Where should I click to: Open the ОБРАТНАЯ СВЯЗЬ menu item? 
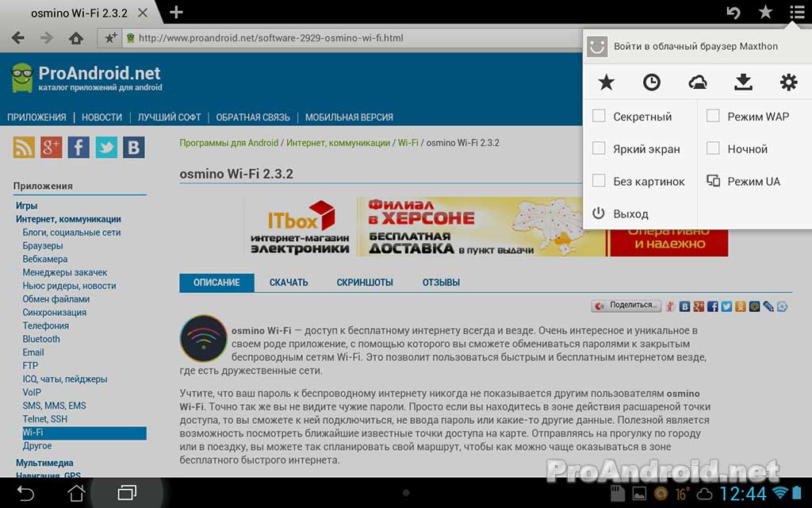pos(253,117)
